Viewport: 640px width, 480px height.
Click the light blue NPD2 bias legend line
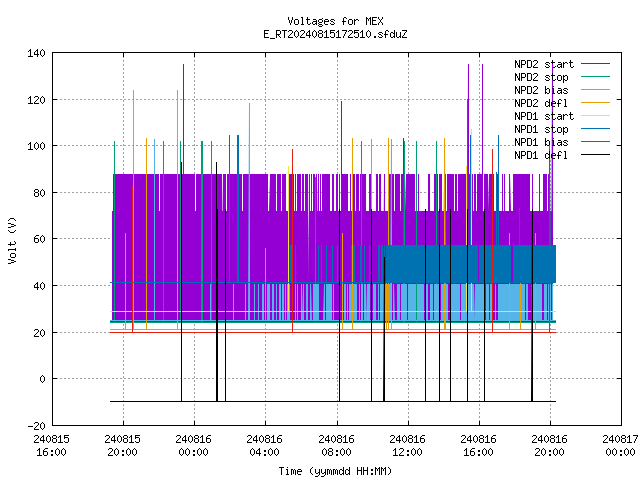pyautogui.click(x=595, y=89)
